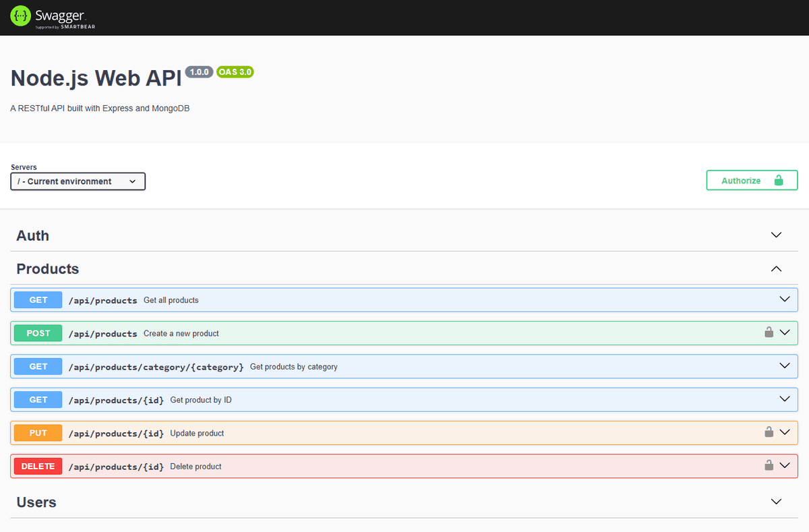Expand the Update product chevron
The image size is (809, 532).
pos(784,432)
